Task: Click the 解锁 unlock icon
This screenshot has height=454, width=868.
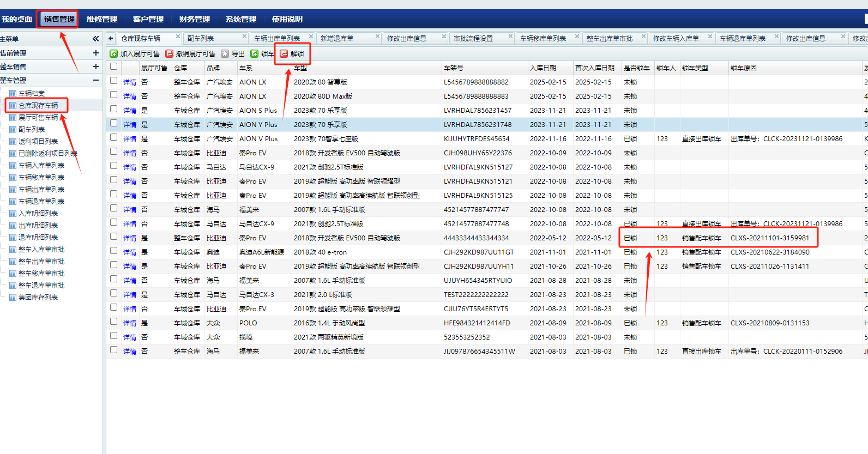Action: click(x=284, y=54)
